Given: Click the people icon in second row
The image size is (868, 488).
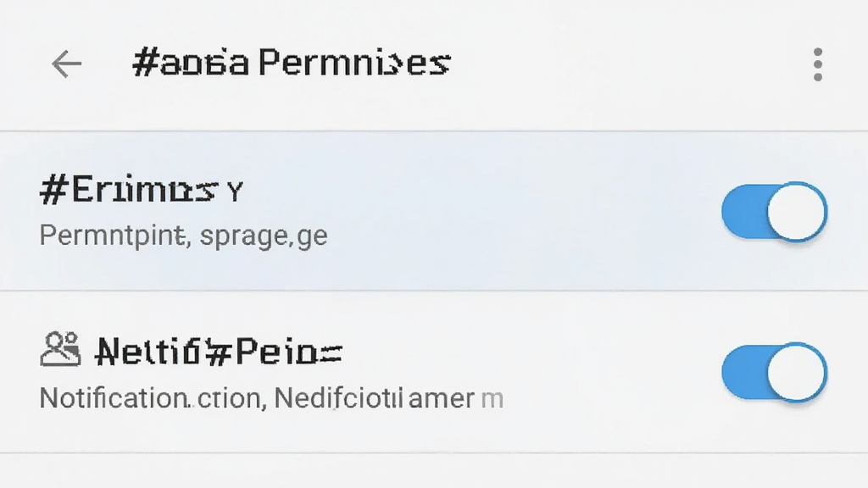Looking at the screenshot, I should (60, 349).
